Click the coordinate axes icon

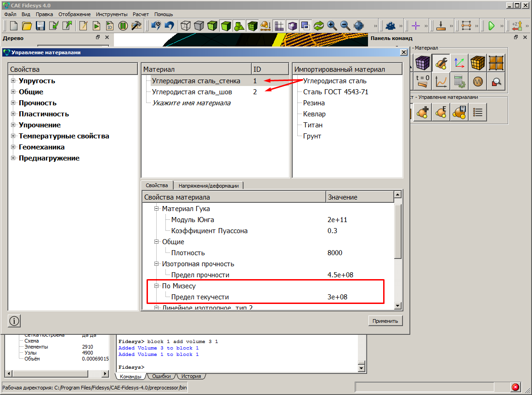pos(459,63)
